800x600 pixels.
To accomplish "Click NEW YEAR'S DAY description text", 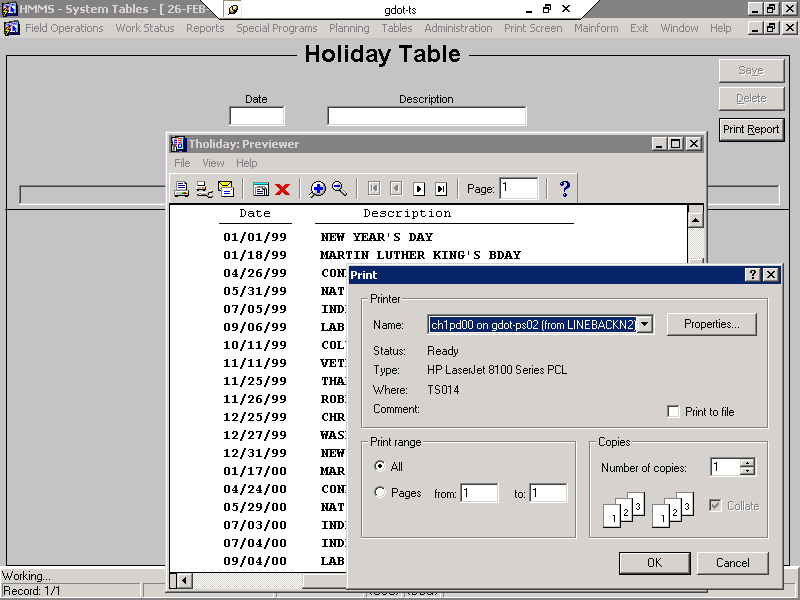I will (x=377, y=237).
